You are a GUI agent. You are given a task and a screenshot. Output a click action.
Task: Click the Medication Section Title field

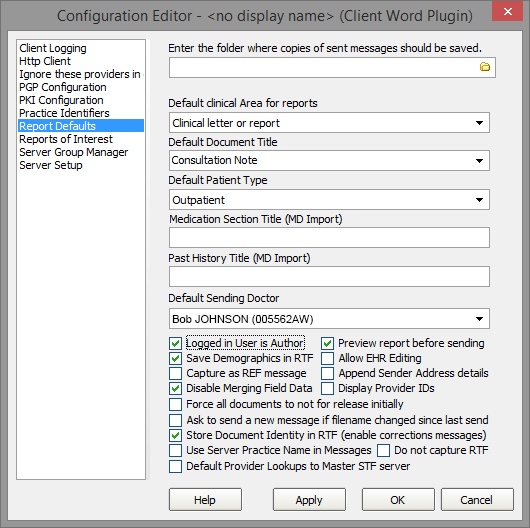(x=329, y=237)
